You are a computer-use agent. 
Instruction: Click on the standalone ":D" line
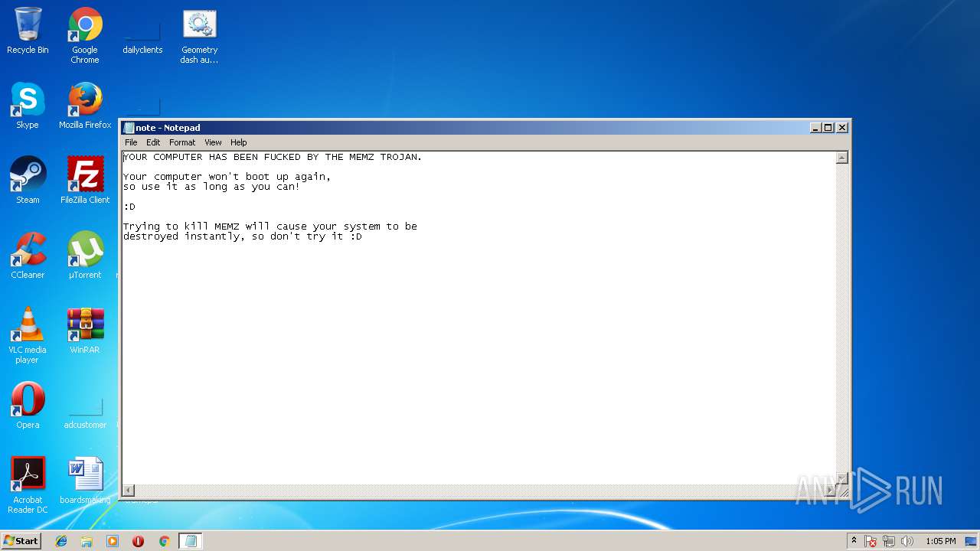(x=129, y=207)
